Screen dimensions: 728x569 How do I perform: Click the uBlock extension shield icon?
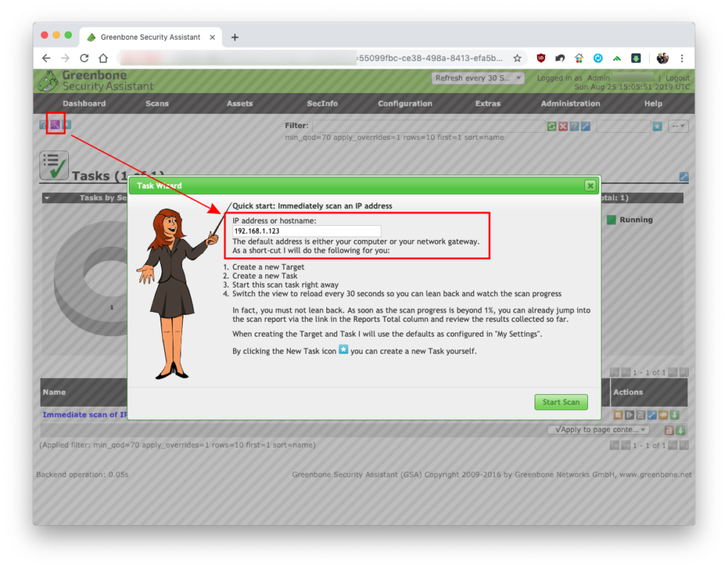pyautogui.click(x=541, y=58)
